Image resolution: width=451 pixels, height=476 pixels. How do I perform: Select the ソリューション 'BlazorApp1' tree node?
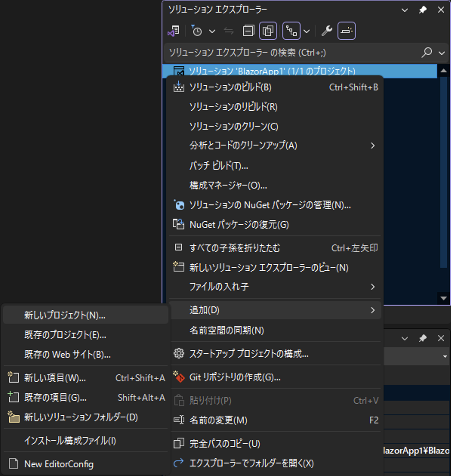300,71
